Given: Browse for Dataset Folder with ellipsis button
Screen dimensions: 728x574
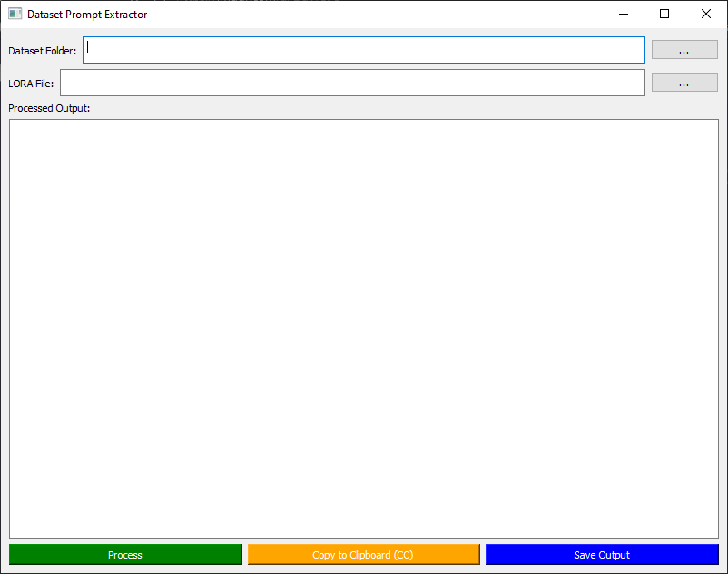Looking at the screenshot, I should [684, 50].
